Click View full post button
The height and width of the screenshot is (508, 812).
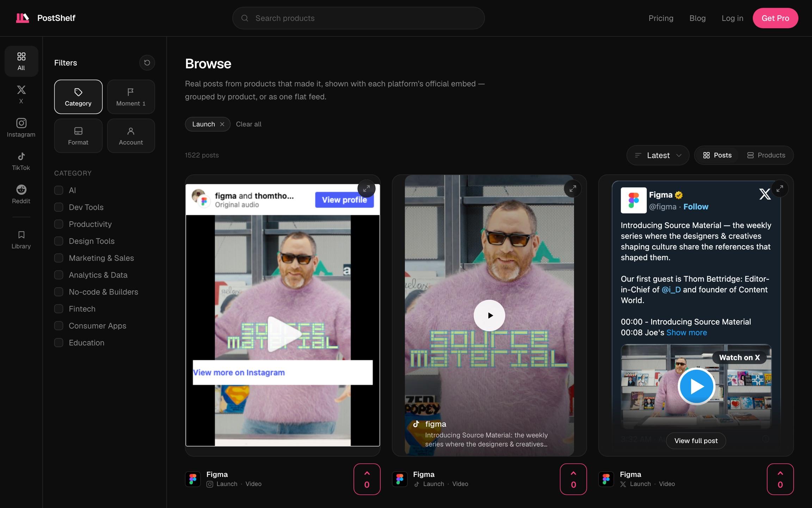coord(696,441)
